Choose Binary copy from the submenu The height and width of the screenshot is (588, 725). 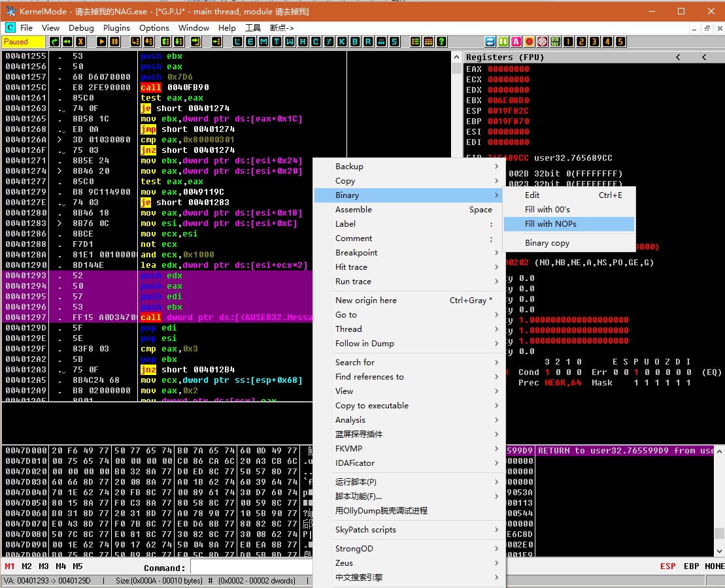coord(569,242)
